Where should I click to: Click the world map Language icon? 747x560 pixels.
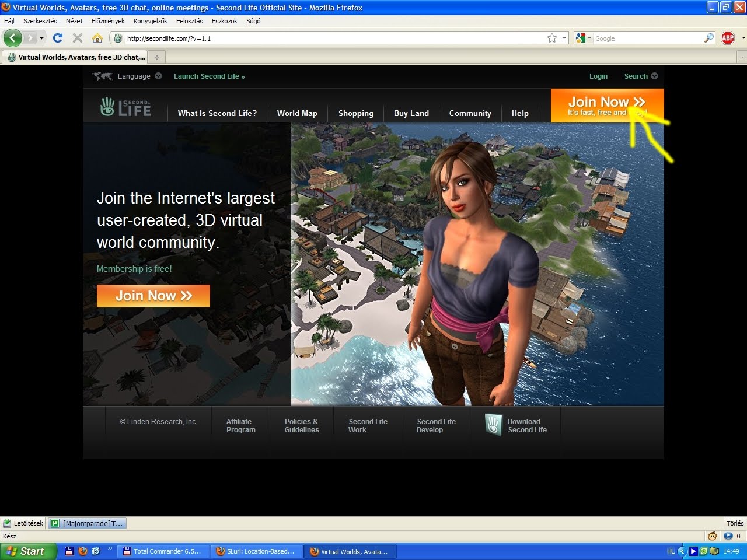click(103, 76)
